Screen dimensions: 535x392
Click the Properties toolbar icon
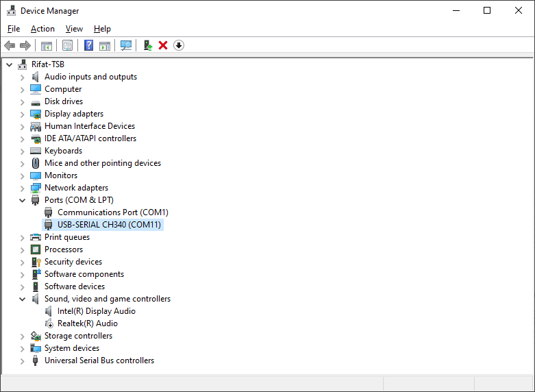(67, 45)
